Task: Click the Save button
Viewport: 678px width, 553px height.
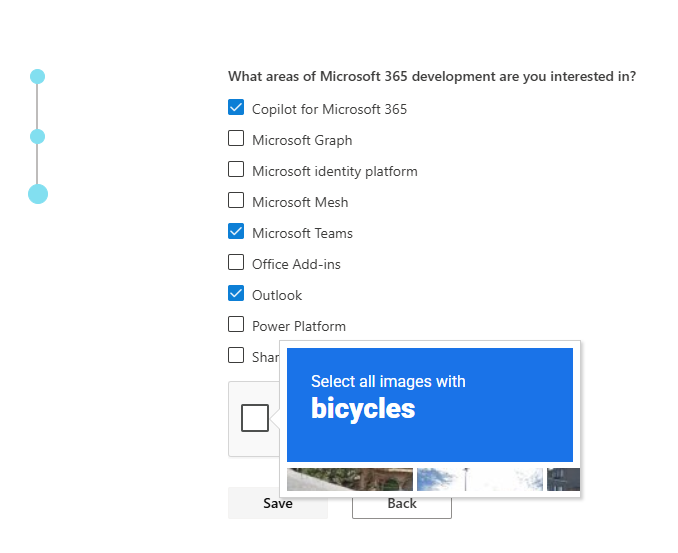Action: 278,503
